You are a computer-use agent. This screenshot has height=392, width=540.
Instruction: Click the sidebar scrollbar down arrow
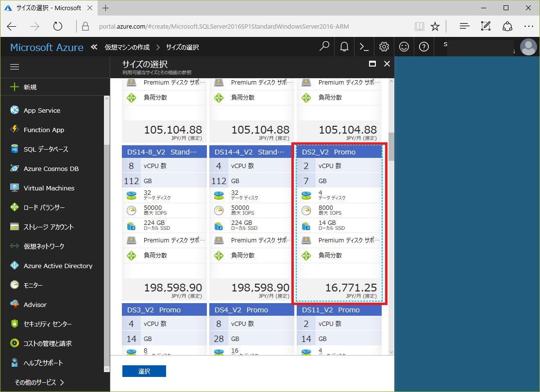107,369
